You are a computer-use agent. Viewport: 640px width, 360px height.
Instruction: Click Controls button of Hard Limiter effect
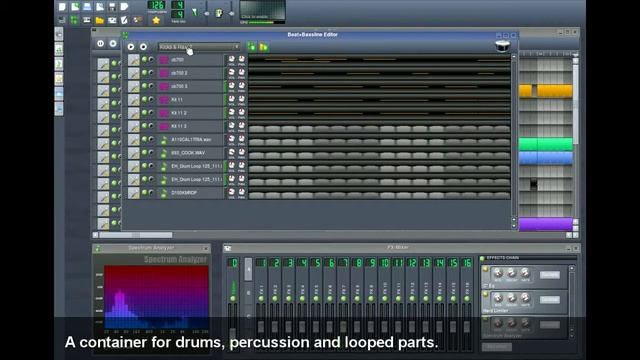point(549,300)
